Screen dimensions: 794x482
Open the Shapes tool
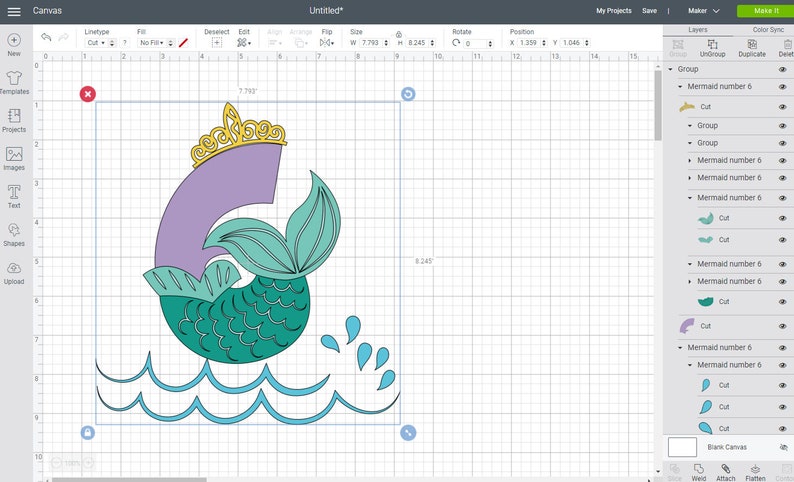click(14, 234)
